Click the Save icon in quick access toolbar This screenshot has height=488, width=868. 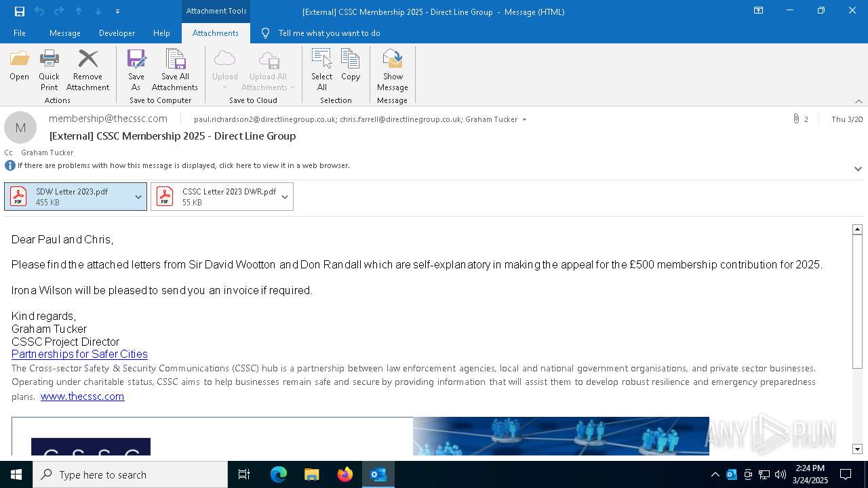pyautogui.click(x=19, y=12)
